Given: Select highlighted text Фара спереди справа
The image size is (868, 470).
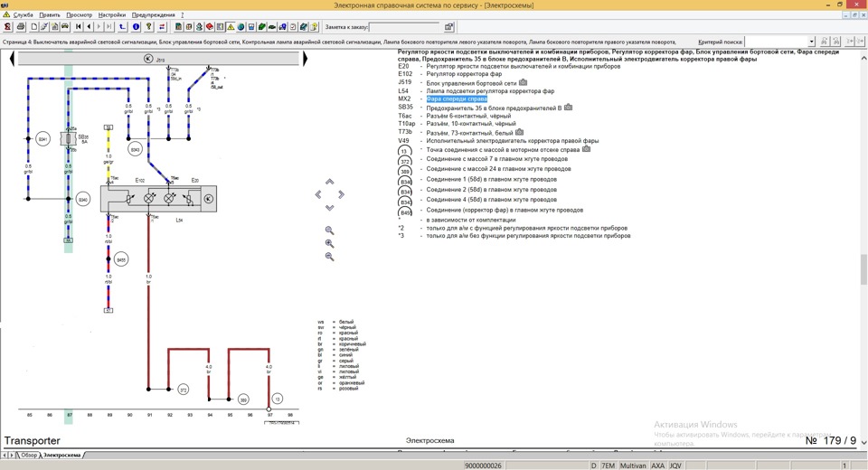Looking at the screenshot, I should pos(457,99).
